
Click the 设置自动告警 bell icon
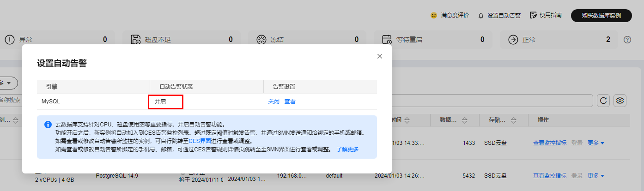click(x=481, y=16)
